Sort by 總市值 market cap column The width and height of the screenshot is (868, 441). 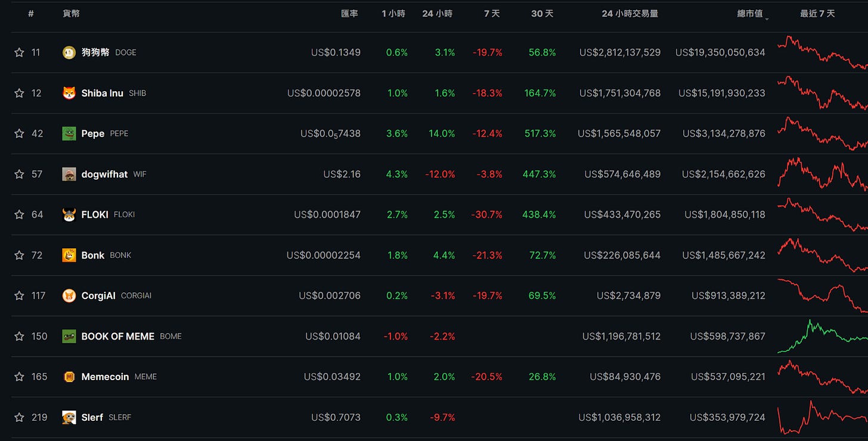tap(750, 13)
